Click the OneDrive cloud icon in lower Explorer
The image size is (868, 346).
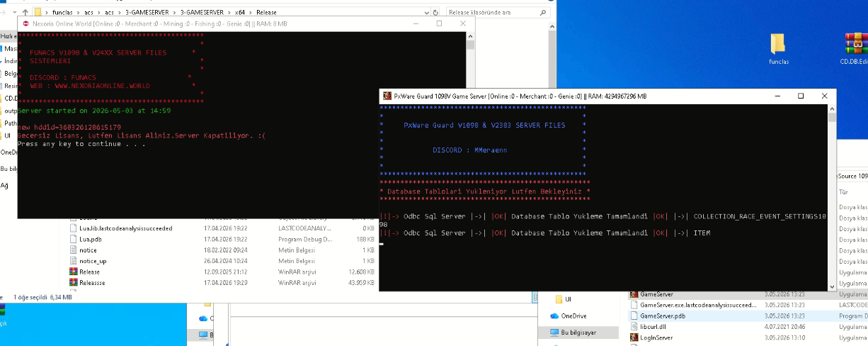point(554,316)
